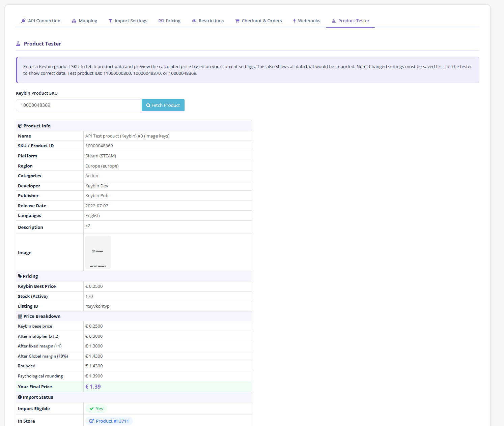Click the eye icon beside Restrictions

point(194,21)
